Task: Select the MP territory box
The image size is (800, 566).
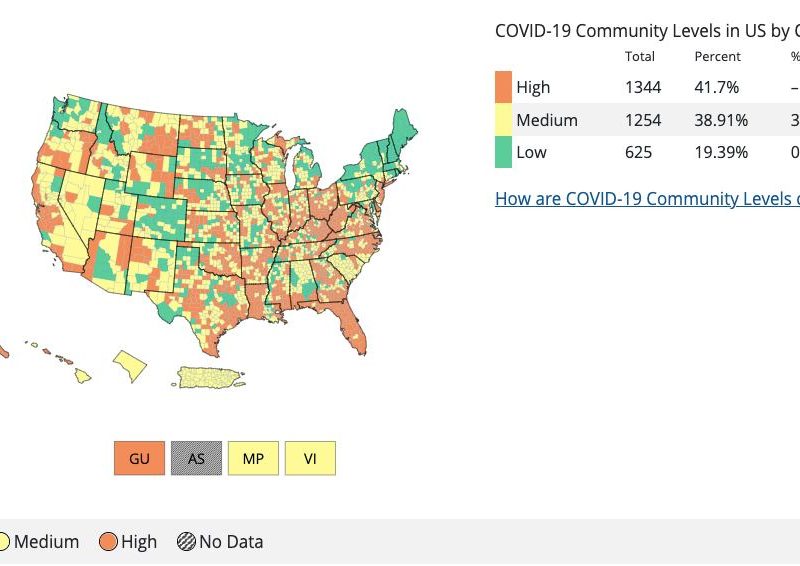Action: click(253, 458)
